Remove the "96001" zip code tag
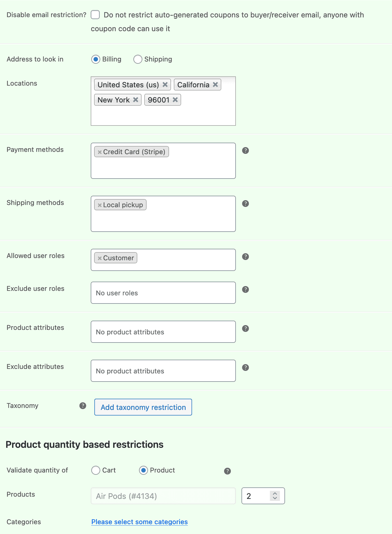 pos(176,100)
